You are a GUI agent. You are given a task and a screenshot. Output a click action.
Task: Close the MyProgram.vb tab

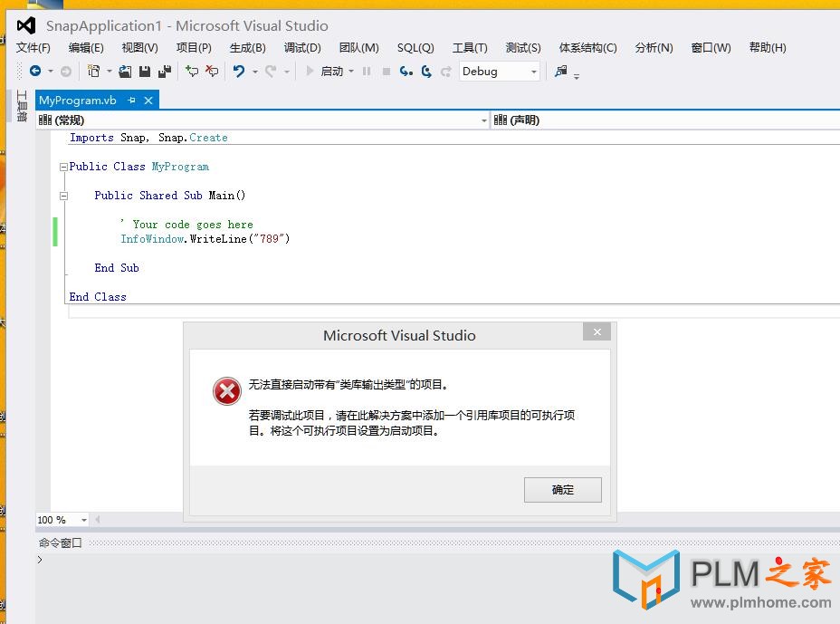(x=148, y=101)
